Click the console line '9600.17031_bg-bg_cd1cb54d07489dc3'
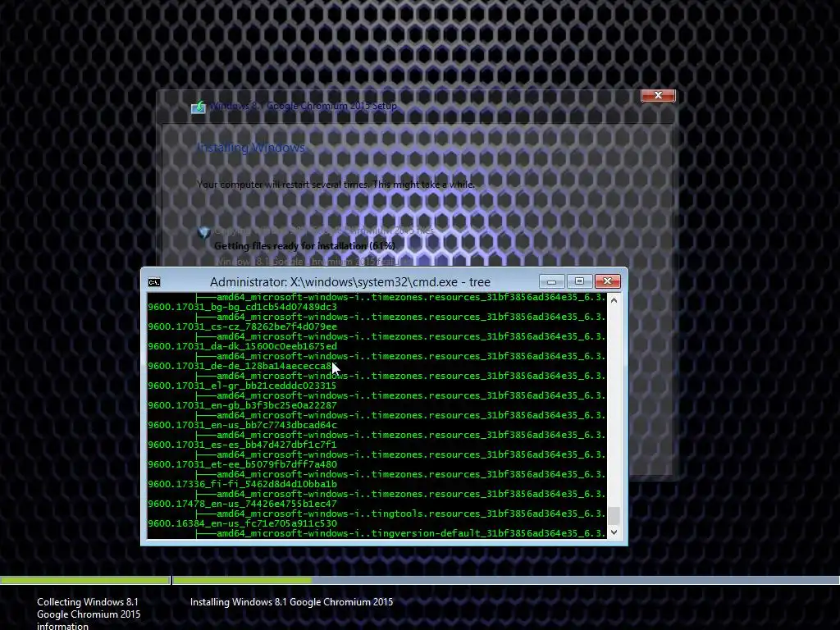This screenshot has width=840, height=630. 242,307
